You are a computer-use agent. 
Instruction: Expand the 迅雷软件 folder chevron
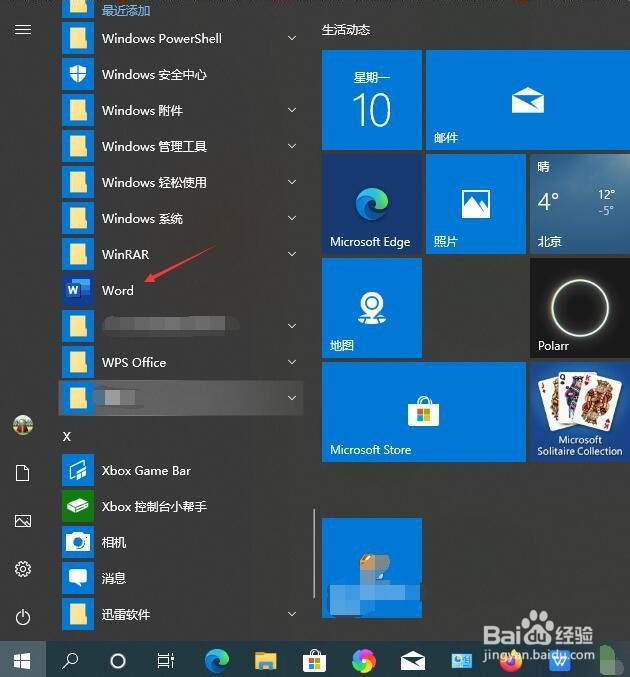click(292, 614)
